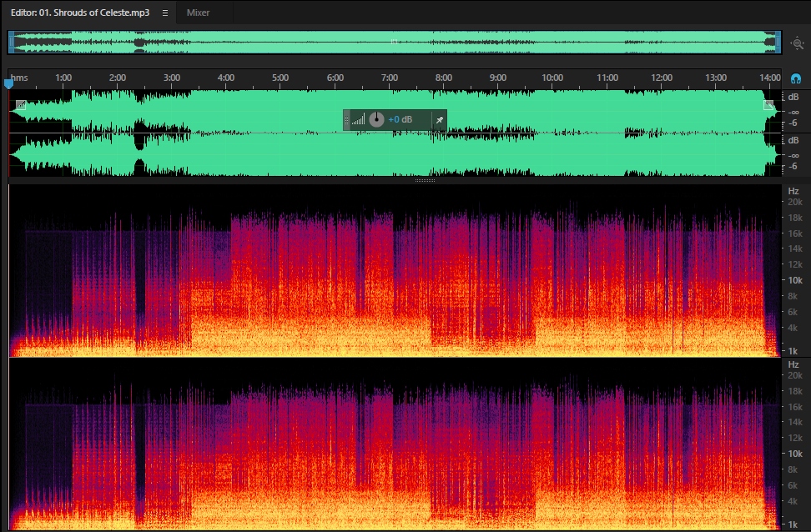
Task: Click the center grip of the overview navigator
Action: tap(394, 42)
